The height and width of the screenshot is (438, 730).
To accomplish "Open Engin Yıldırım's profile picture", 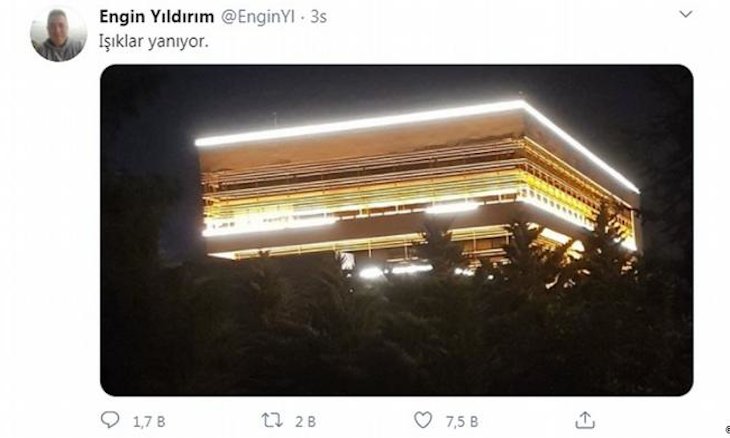I will tap(59, 34).
